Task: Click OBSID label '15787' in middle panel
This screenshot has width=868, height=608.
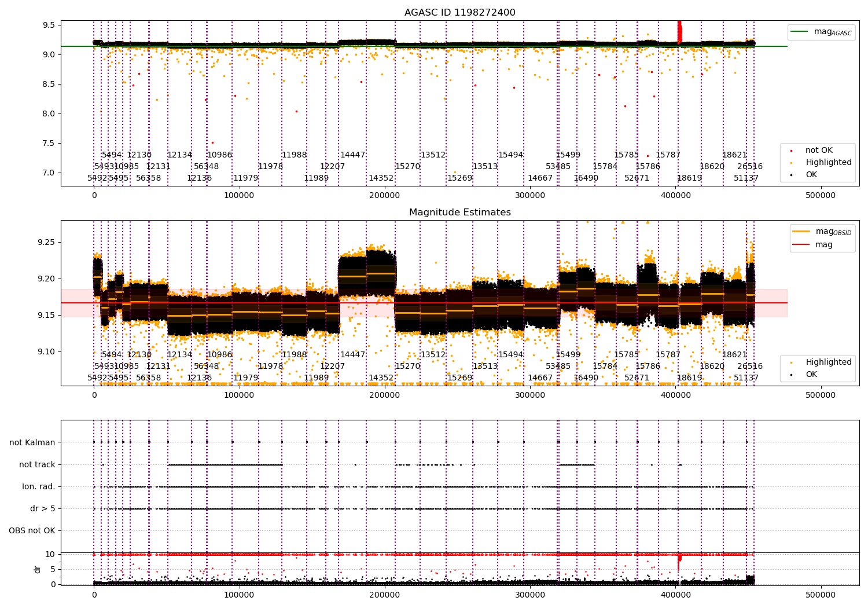Action: (x=668, y=355)
